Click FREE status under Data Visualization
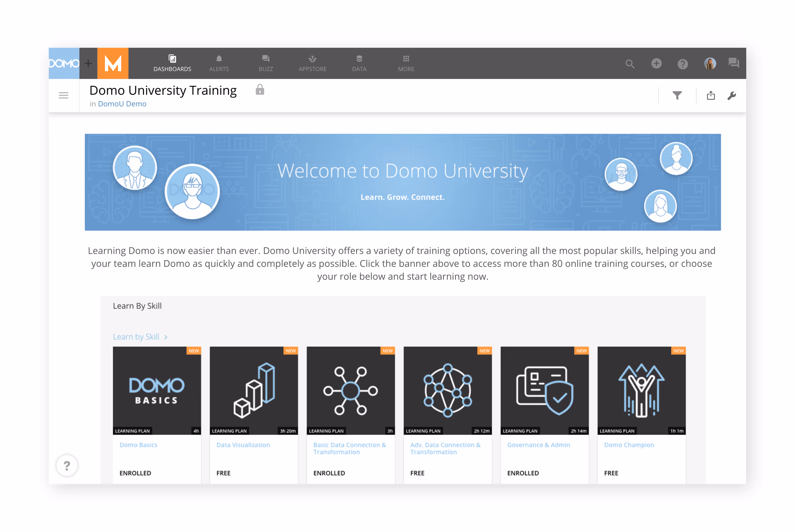795x532 pixels. click(224, 473)
